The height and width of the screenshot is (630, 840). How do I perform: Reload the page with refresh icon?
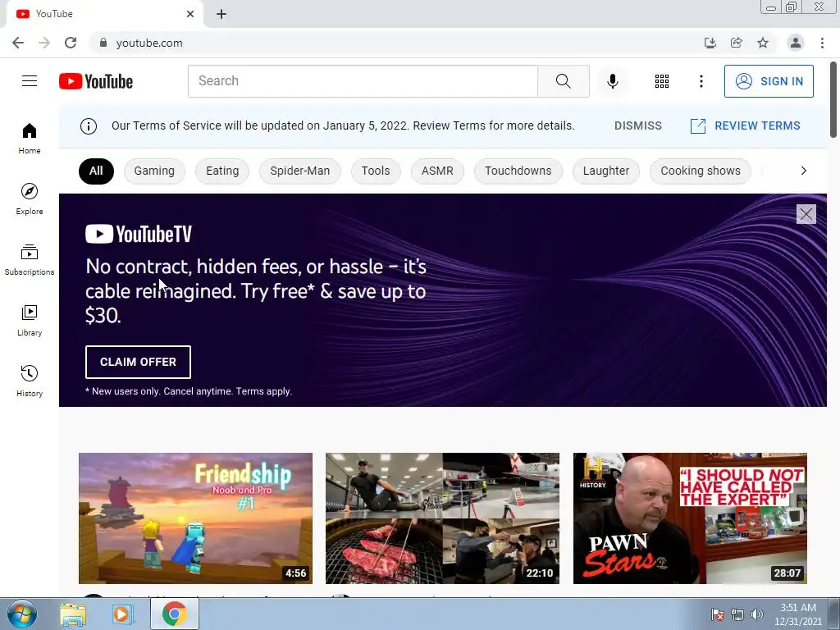pyautogui.click(x=71, y=43)
